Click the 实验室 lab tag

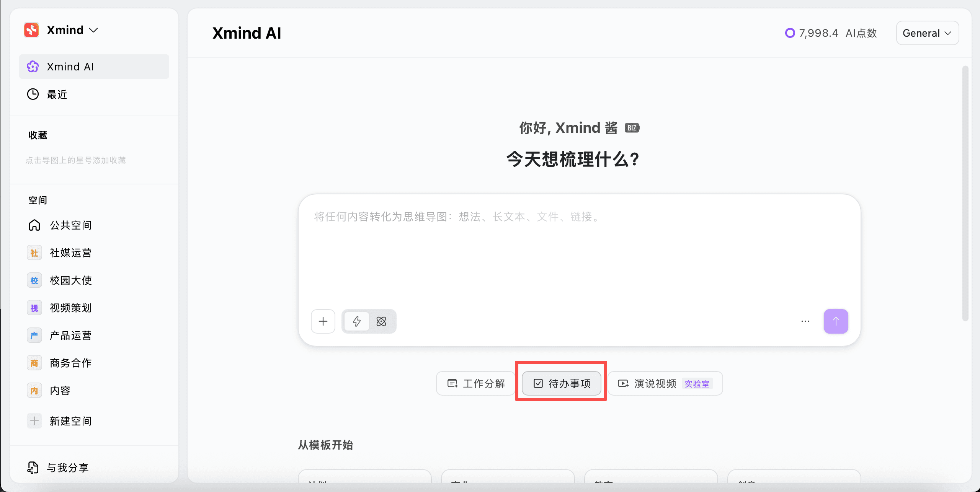(x=697, y=384)
